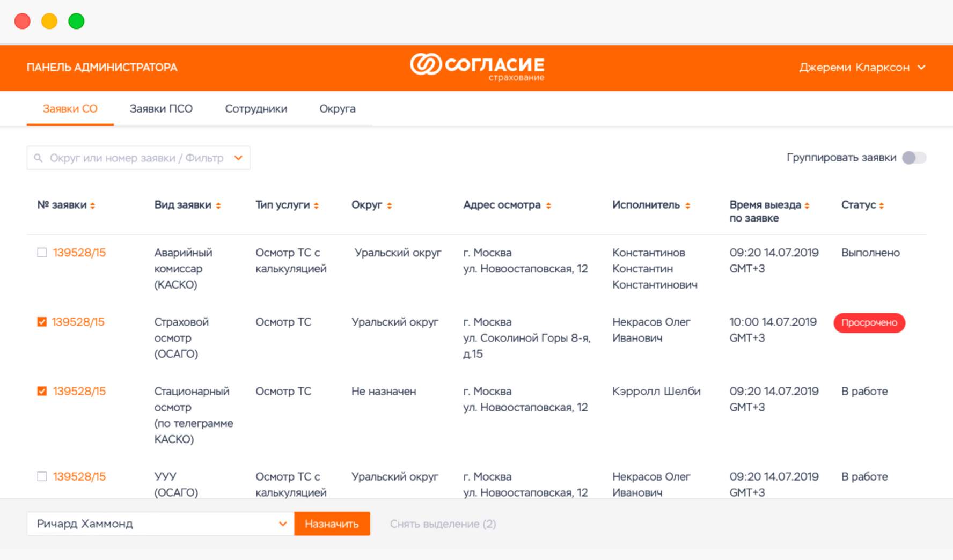Toggle the Группировать заявки switch
Viewport: 953px width, 560px height.
point(914,158)
